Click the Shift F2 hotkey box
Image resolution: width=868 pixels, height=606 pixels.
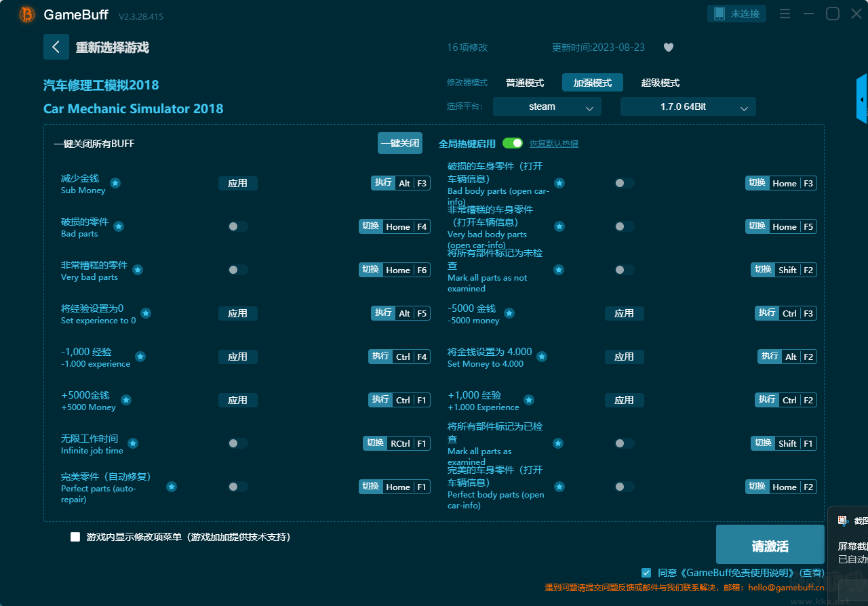click(784, 270)
